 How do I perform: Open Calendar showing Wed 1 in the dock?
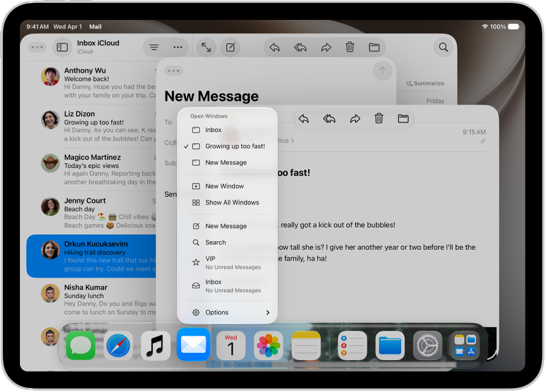231,345
